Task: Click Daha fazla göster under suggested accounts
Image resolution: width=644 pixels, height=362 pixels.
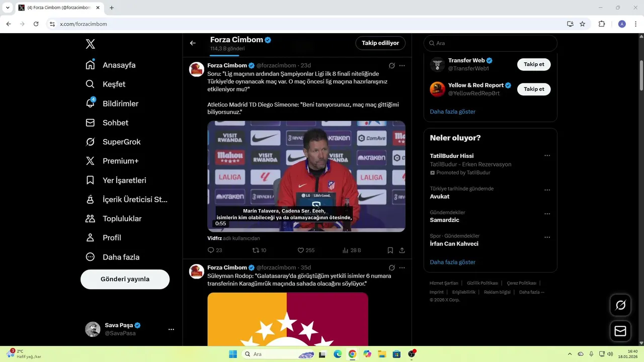Action: [x=452, y=112]
